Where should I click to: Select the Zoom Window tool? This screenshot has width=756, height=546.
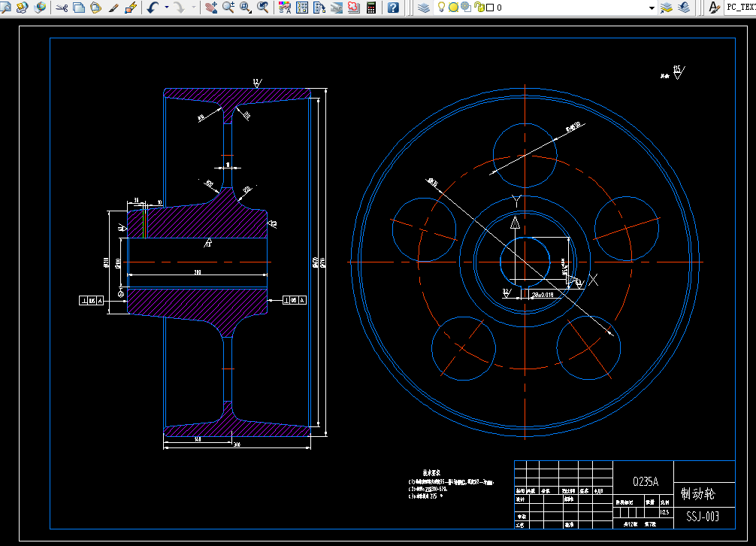(x=246, y=8)
